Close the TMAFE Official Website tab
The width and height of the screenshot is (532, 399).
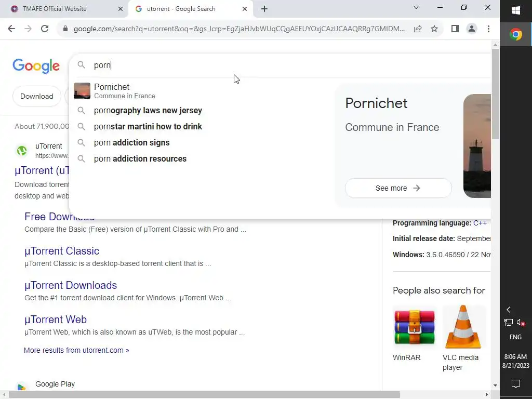(121, 9)
